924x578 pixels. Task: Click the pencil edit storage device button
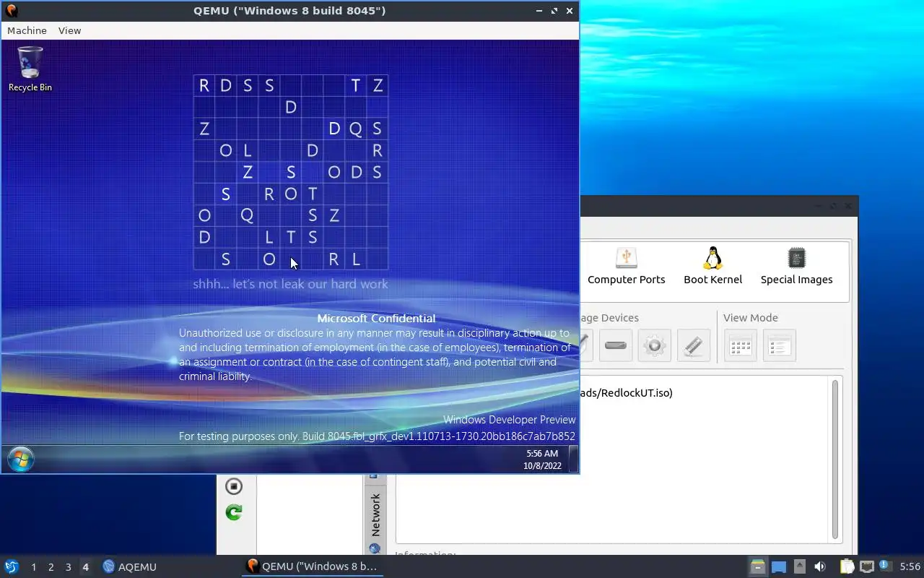coord(694,345)
